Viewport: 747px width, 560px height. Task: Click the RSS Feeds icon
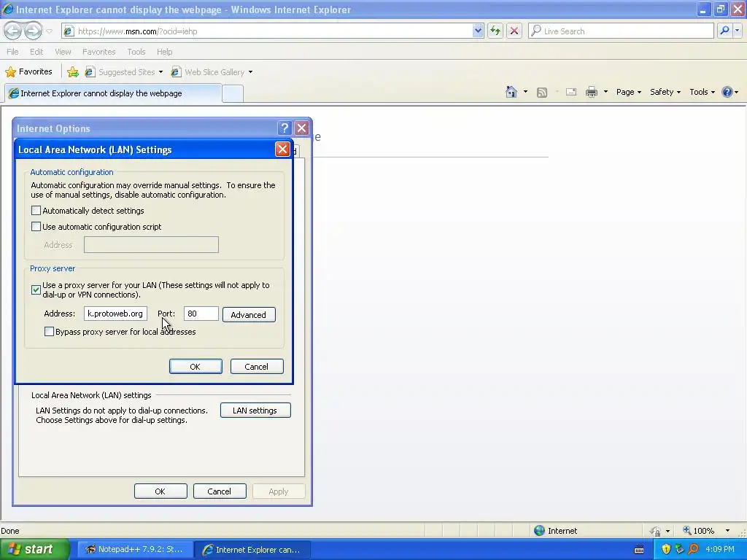pos(542,93)
